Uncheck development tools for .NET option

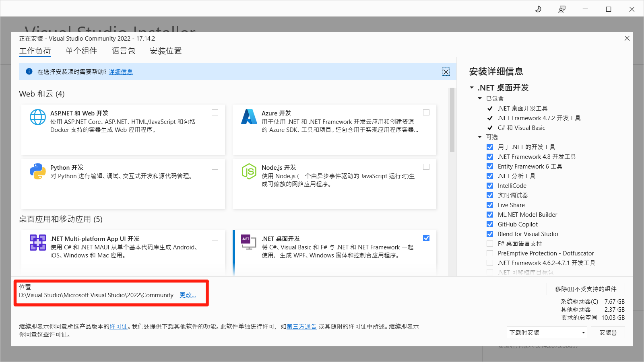click(x=490, y=147)
